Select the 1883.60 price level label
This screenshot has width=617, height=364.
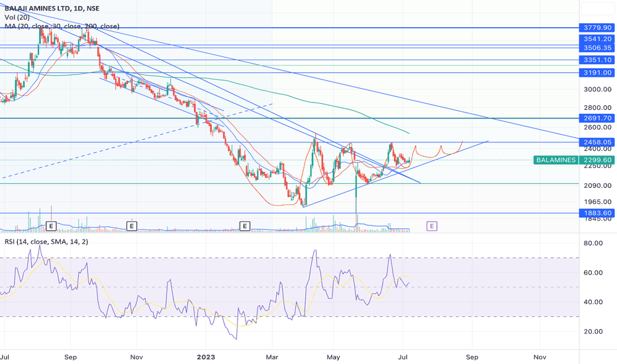pos(597,213)
